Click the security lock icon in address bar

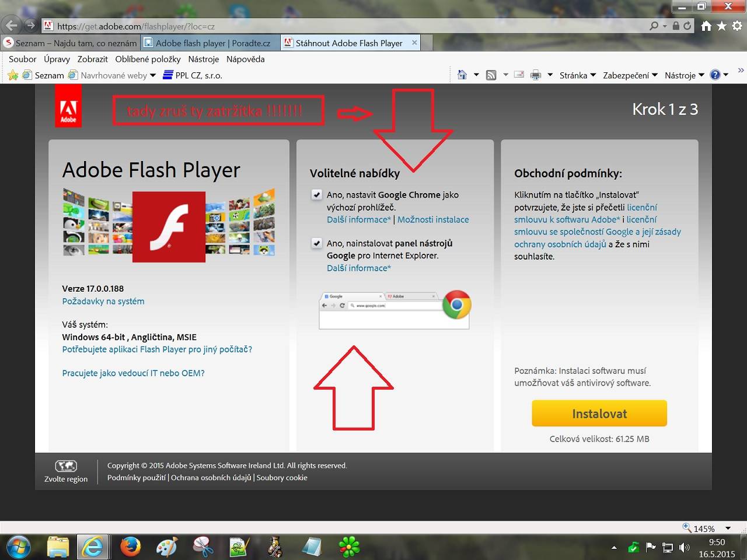click(x=676, y=26)
